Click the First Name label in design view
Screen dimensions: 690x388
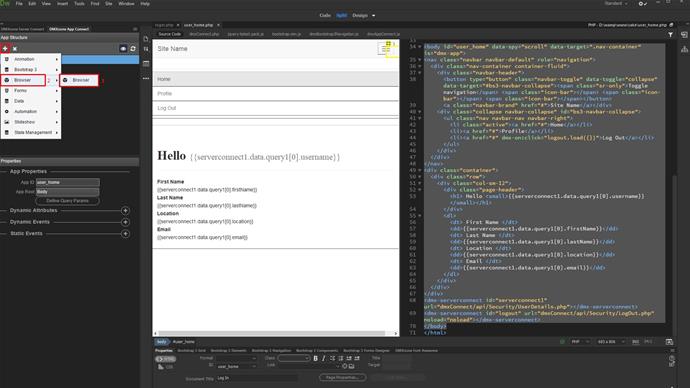170,182
